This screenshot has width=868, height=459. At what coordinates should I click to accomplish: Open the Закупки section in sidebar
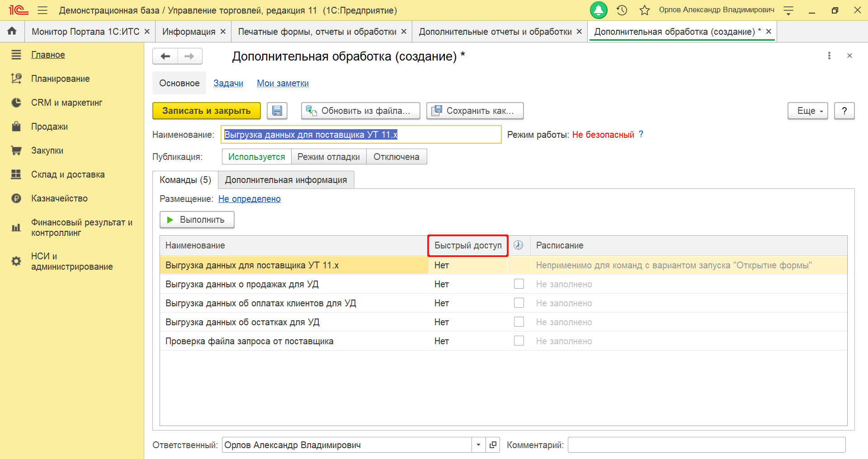click(47, 150)
